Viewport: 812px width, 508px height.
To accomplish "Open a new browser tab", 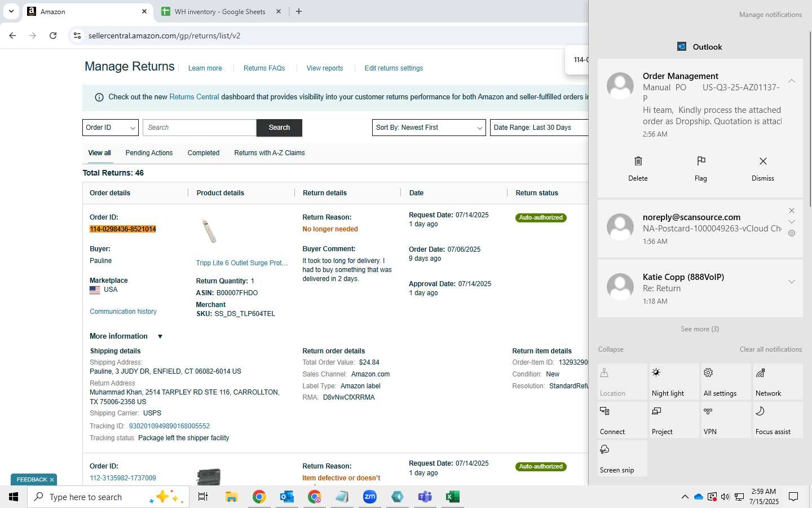I will 299,11.
